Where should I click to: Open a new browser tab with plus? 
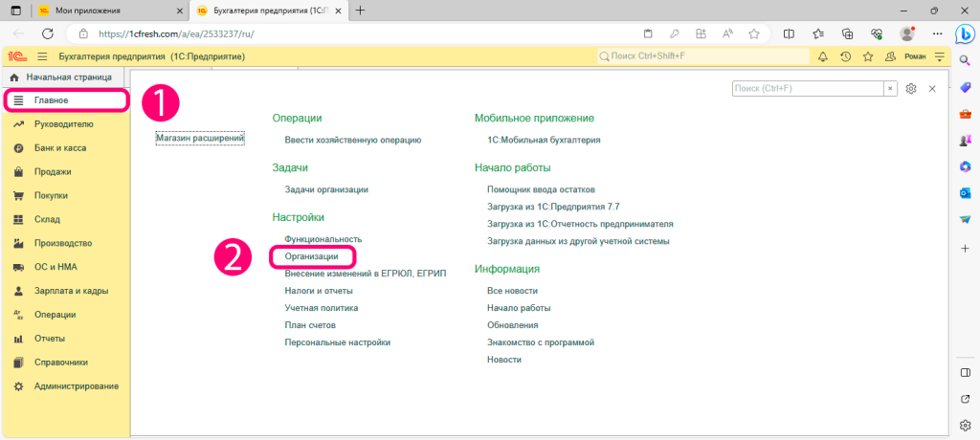click(360, 11)
